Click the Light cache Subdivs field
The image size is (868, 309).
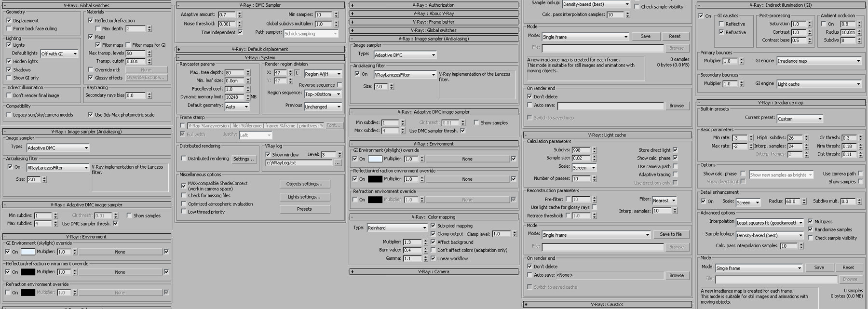click(581, 150)
